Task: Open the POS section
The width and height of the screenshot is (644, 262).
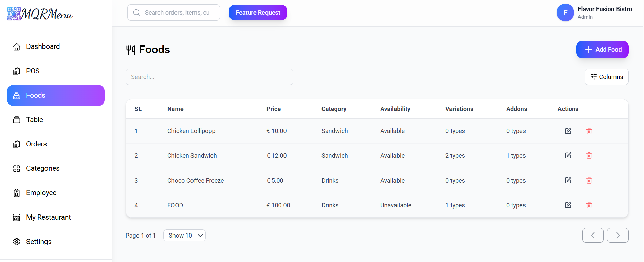Action: (x=33, y=71)
